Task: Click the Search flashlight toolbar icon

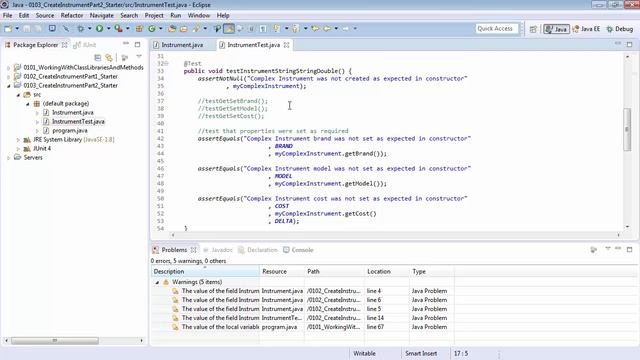Action: tap(196, 29)
